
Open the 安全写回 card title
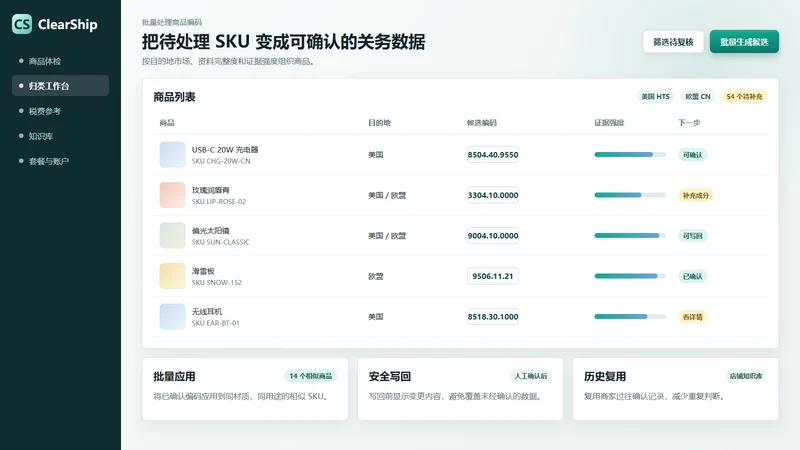point(390,377)
